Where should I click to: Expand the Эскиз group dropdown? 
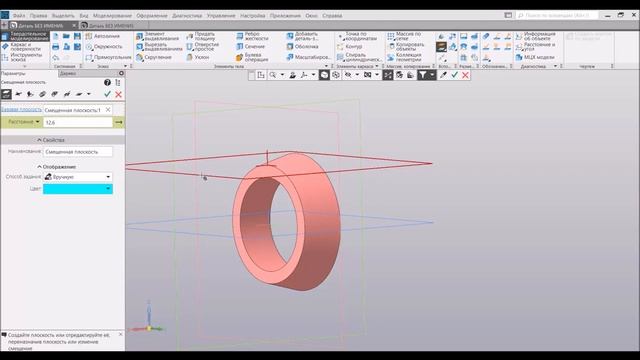coord(125,66)
